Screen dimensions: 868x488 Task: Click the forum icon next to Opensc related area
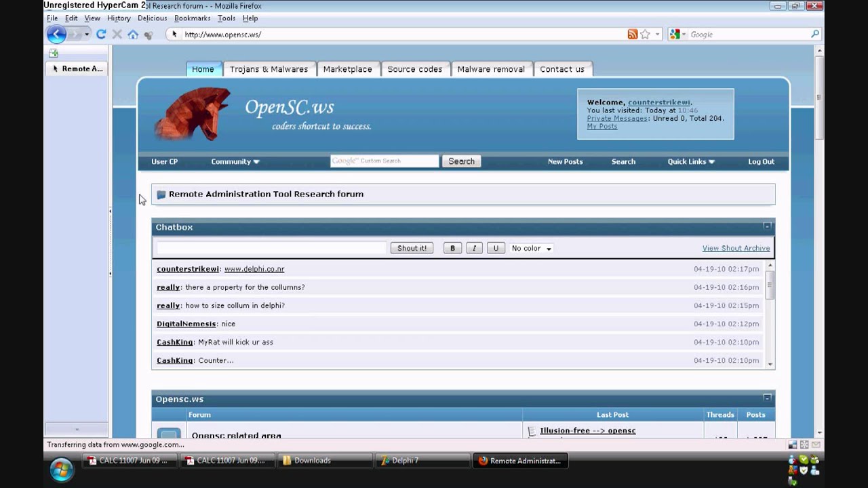pos(169,433)
